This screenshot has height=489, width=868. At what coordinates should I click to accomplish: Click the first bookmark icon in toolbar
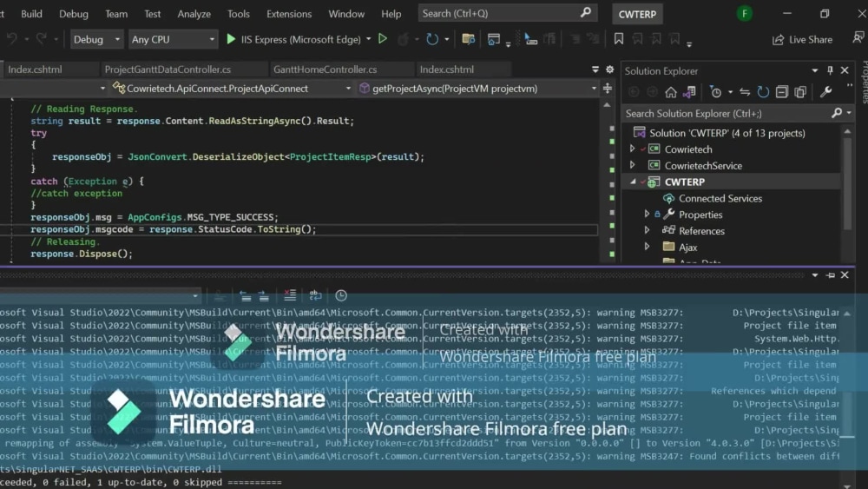coord(618,39)
